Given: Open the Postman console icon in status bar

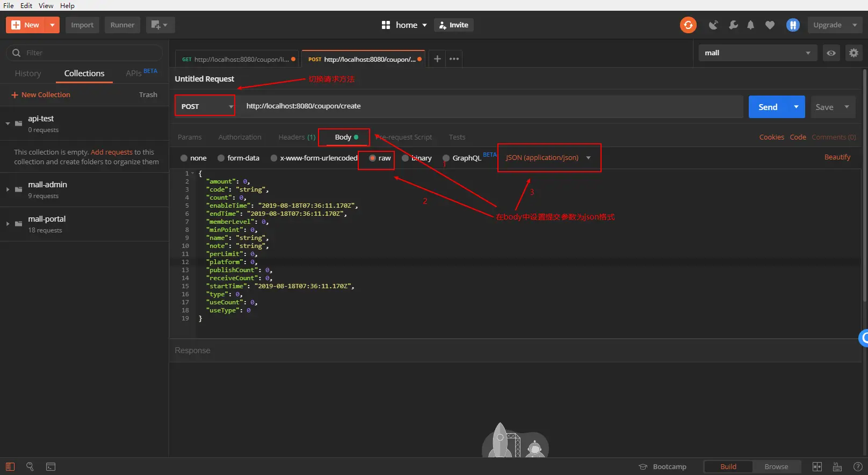Looking at the screenshot, I should click(x=50, y=466).
